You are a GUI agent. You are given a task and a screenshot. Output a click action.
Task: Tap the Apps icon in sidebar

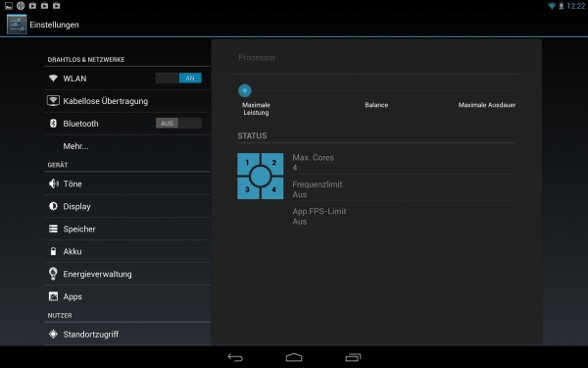tap(53, 296)
